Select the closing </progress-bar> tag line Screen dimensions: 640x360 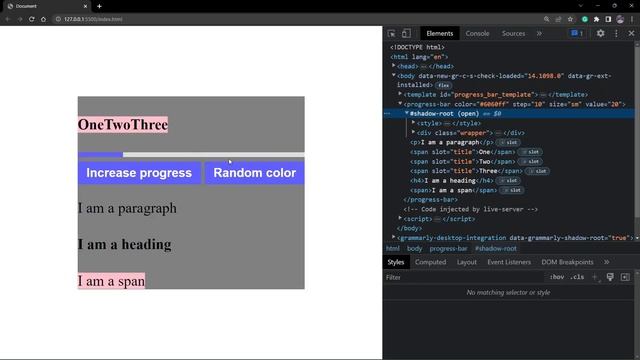(431, 200)
